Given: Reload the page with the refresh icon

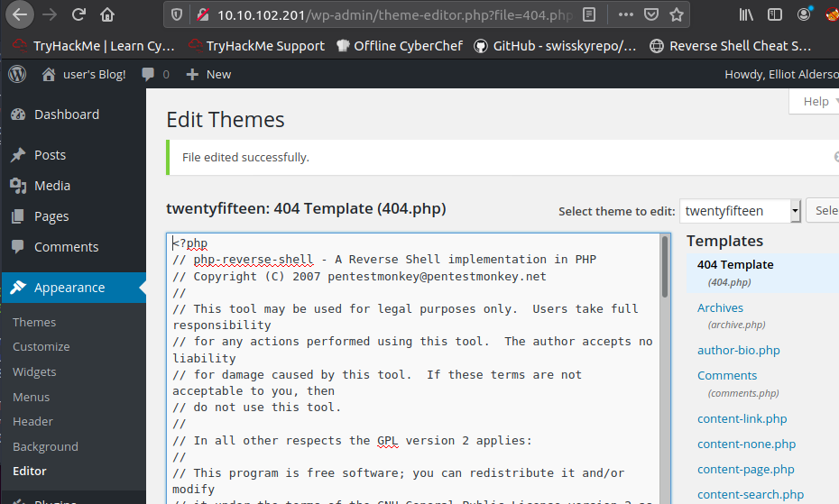Looking at the screenshot, I should click(78, 14).
